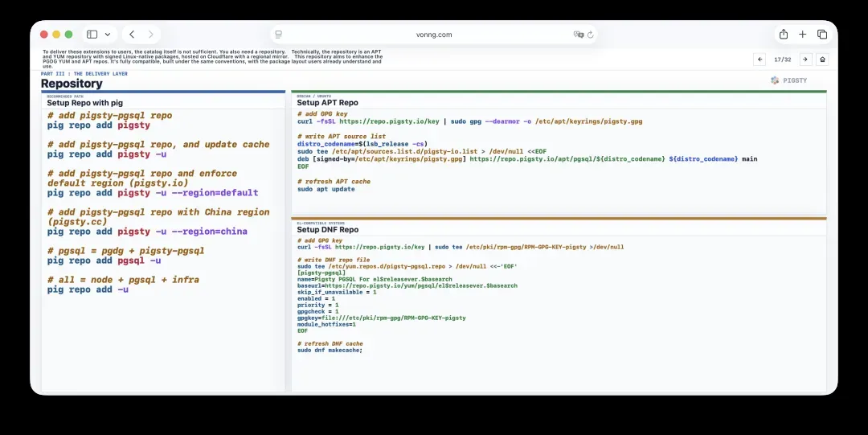
Task: Open a new tab with plus icon
Action: [803, 35]
